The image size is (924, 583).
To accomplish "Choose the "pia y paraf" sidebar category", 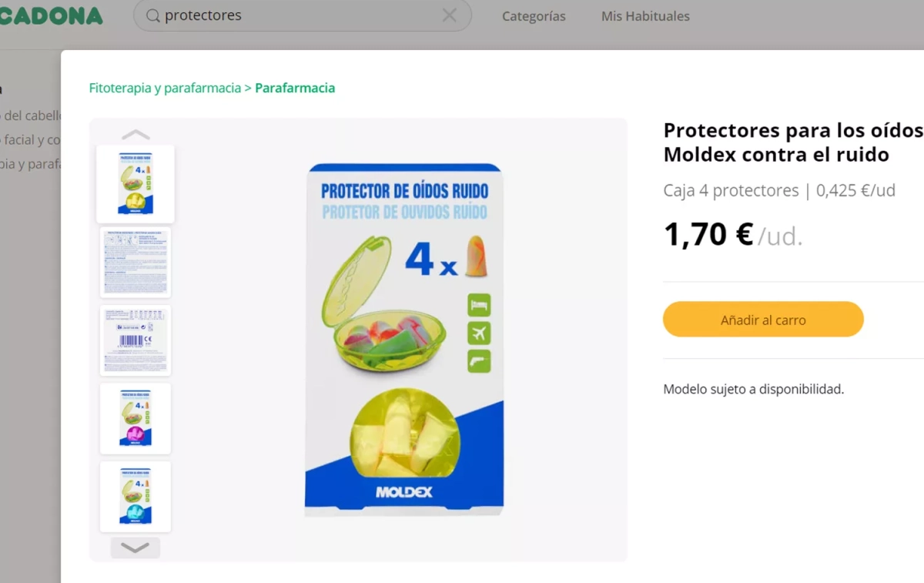I will click(x=31, y=164).
